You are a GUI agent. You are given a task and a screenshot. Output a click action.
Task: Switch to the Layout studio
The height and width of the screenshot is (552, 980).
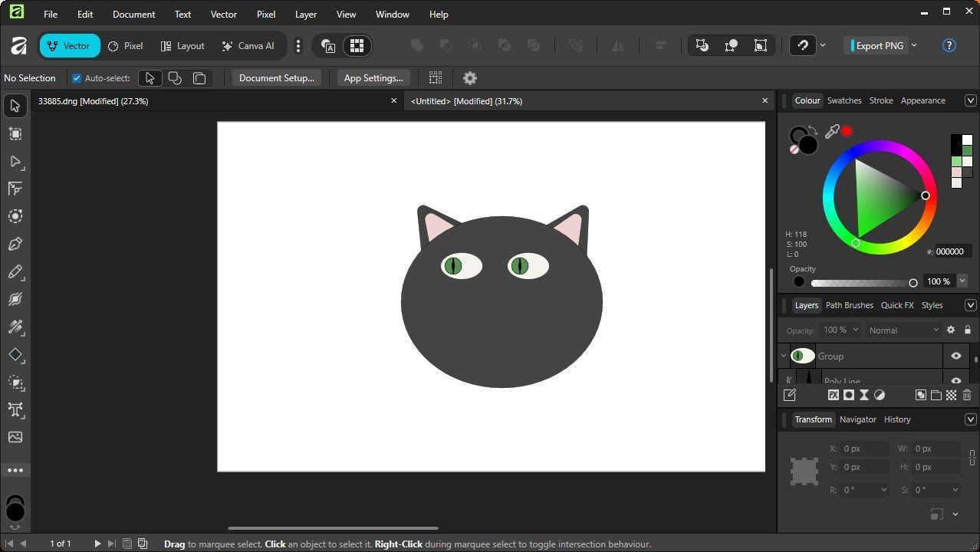[x=183, y=46]
